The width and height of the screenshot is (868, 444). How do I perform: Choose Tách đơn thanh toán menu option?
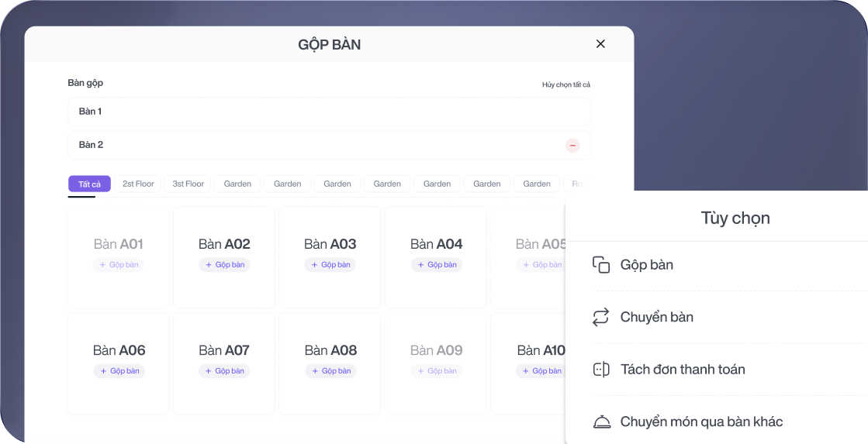683,370
